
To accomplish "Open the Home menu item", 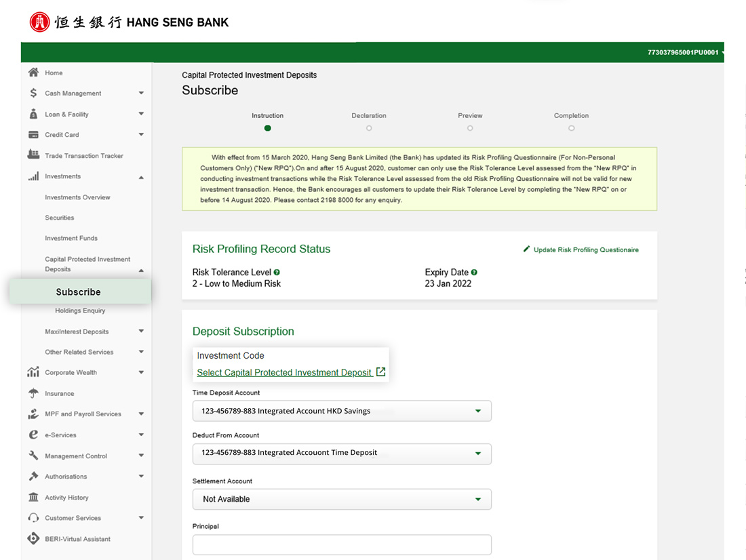I will (54, 73).
